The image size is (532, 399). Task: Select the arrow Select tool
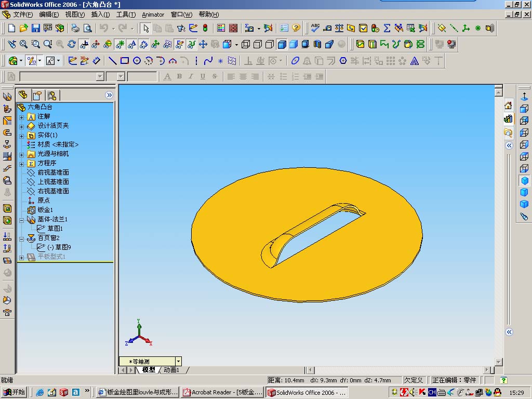coord(146,28)
